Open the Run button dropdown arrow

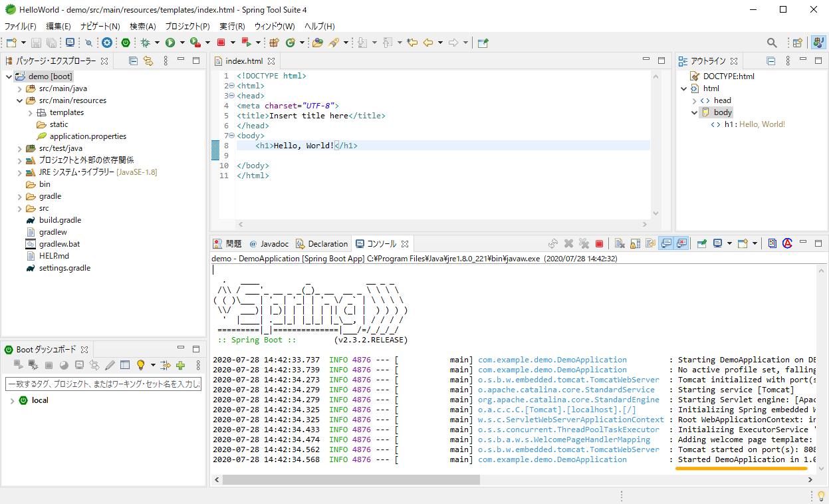point(183,43)
